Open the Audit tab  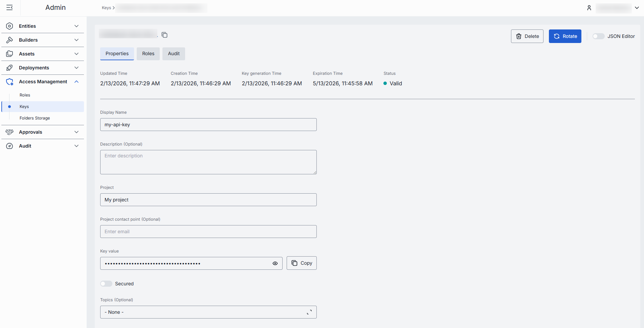coord(174,53)
